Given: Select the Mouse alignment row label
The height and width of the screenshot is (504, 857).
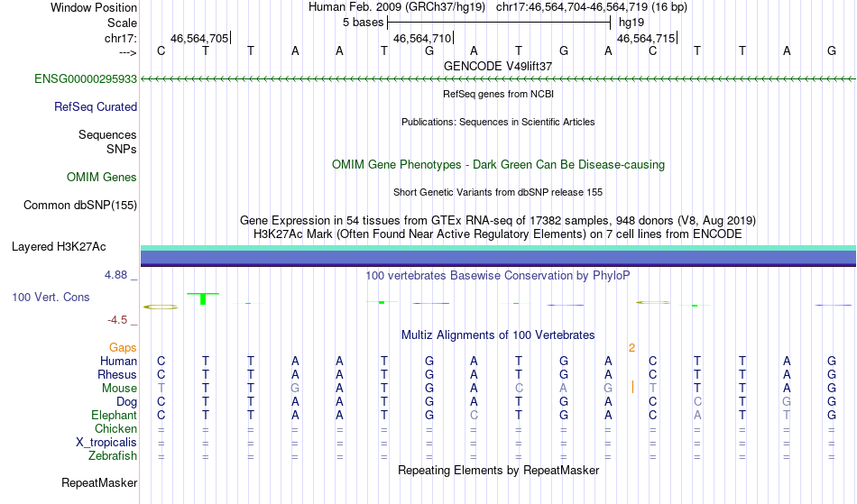Looking at the screenshot, I should tap(119, 389).
